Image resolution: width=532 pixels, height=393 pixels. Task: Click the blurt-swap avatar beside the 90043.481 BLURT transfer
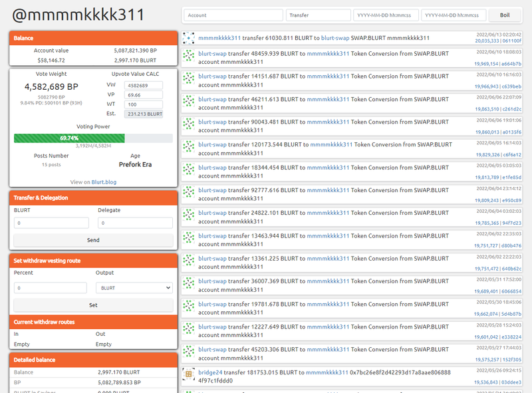[x=188, y=126]
